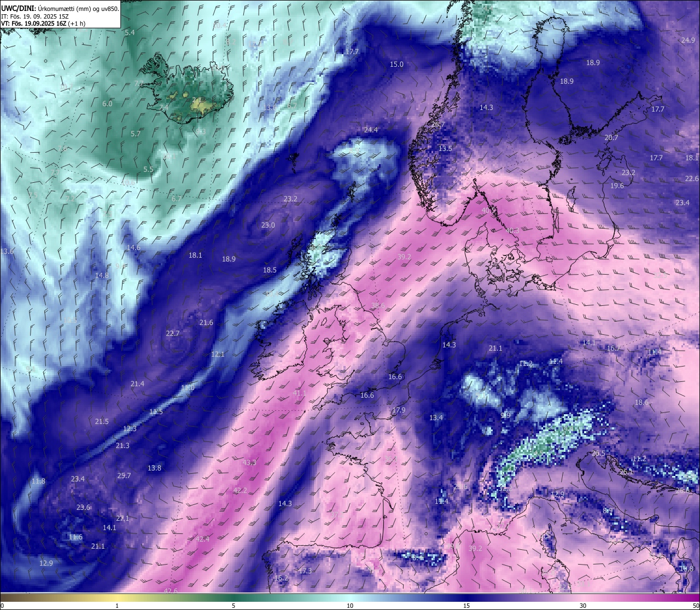The width and height of the screenshot is (700, 610).
Task: Click the 14.8 value on the map
Action: click(102, 276)
